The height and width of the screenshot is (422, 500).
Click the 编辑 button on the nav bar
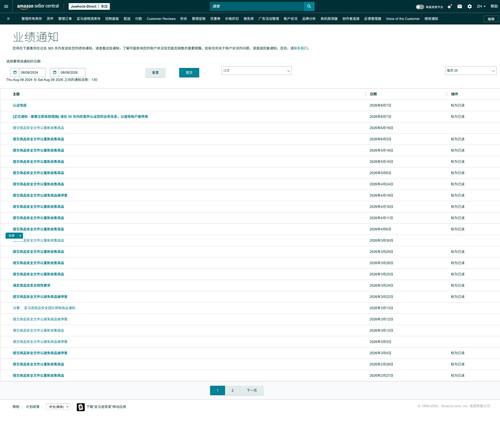491,19
